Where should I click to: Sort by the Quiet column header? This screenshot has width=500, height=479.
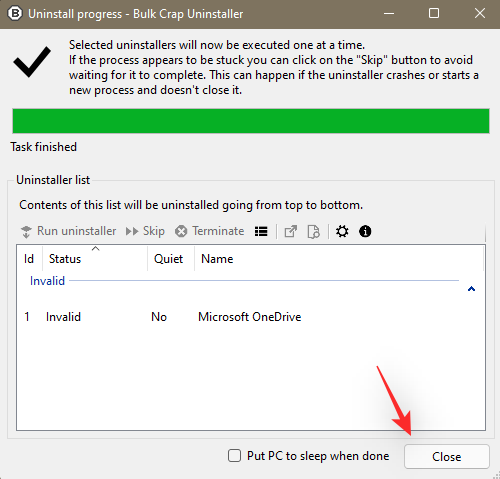171,259
